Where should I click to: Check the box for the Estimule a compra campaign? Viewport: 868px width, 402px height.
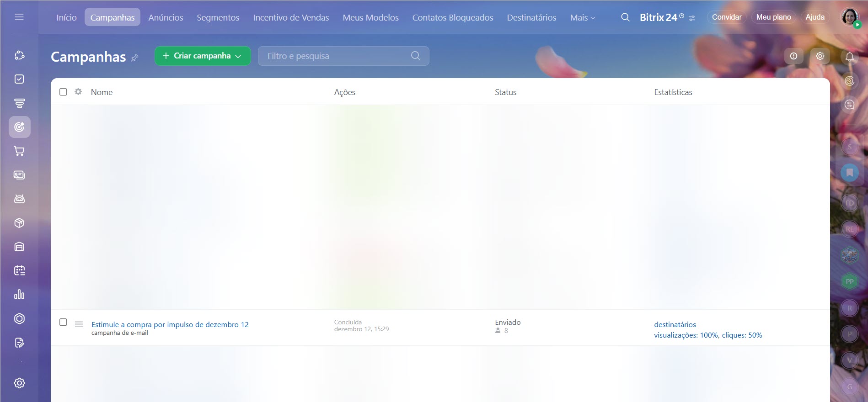click(x=63, y=322)
